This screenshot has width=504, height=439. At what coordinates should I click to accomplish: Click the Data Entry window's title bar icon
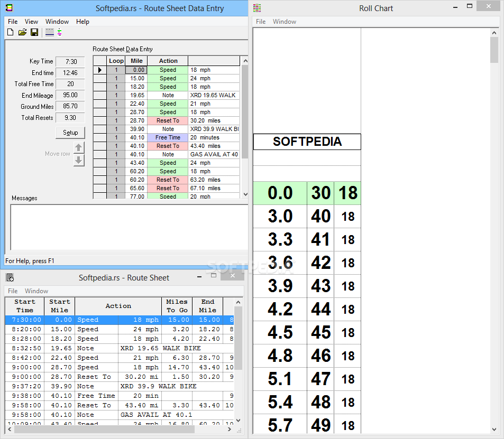click(10, 8)
